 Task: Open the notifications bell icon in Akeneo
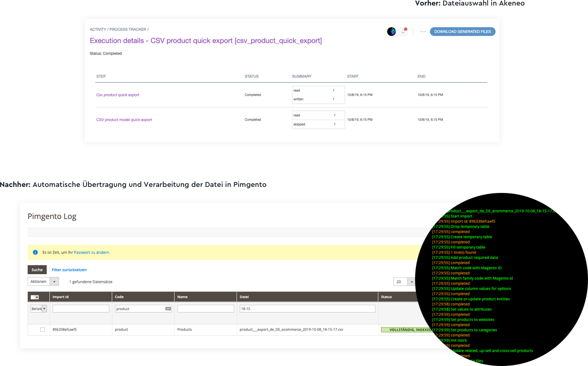[x=404, y=31]
